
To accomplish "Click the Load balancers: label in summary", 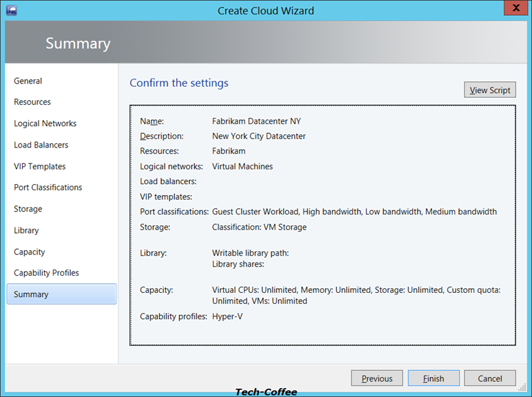I will (168, 181).
